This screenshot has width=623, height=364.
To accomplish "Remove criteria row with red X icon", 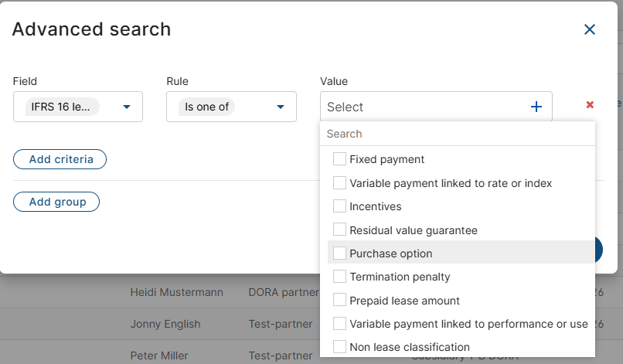I will [x=590, y=104].
